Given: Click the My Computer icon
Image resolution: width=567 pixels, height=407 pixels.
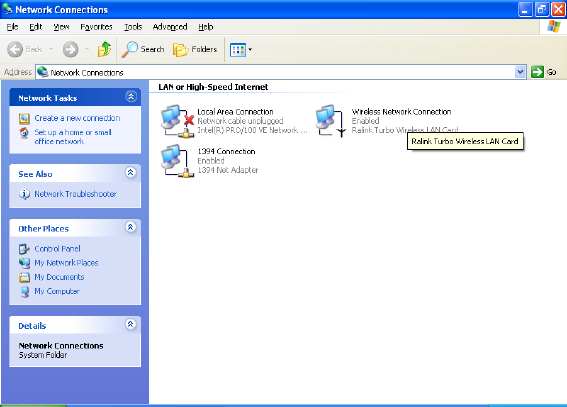Looking at the screenshot, I should point(24,291).
